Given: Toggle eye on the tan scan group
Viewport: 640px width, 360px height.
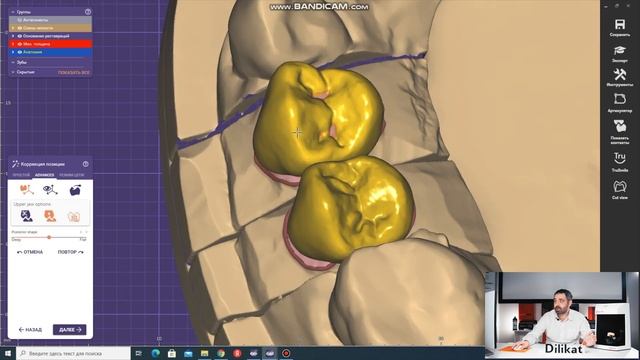Looking at the screenshot, I should click(x=20, y=28).
